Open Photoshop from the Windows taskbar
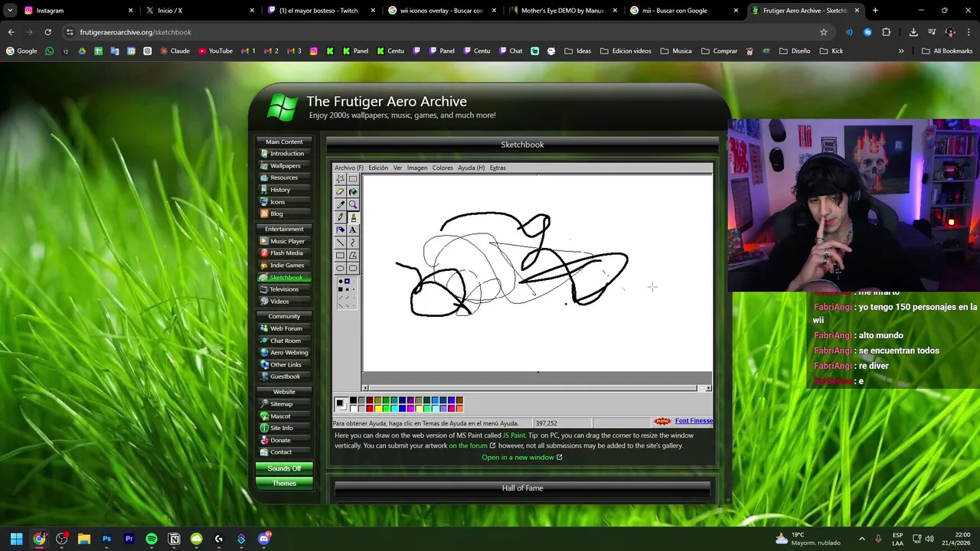Viewport: 980px width, 551px height. pyautogui.click(x=106, y=539)
